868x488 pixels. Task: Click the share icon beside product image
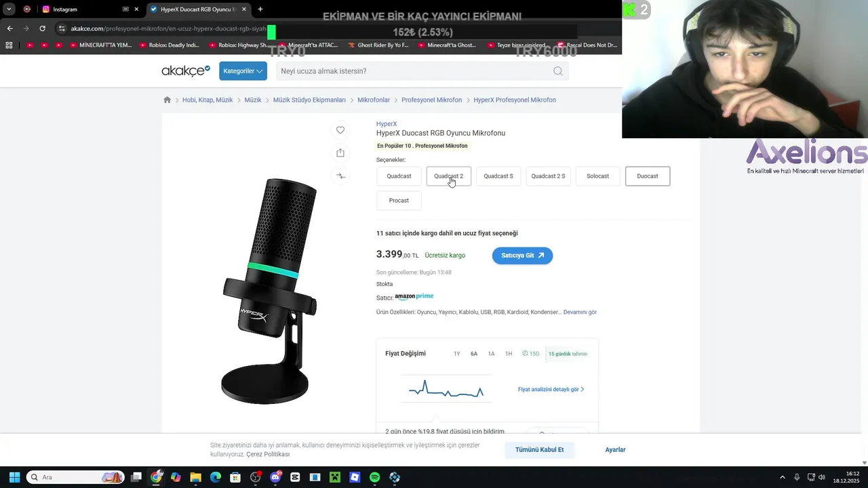point(340,153)
